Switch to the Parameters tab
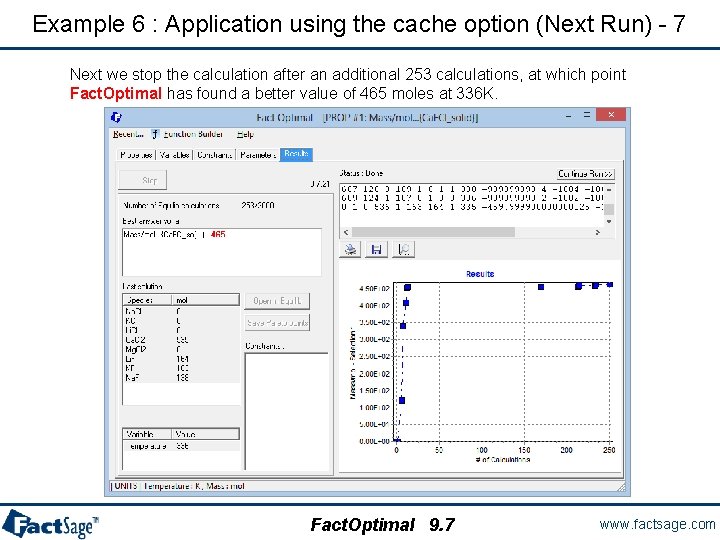The image size is (720, 540). pyautogui.click(x=258, y=155)
